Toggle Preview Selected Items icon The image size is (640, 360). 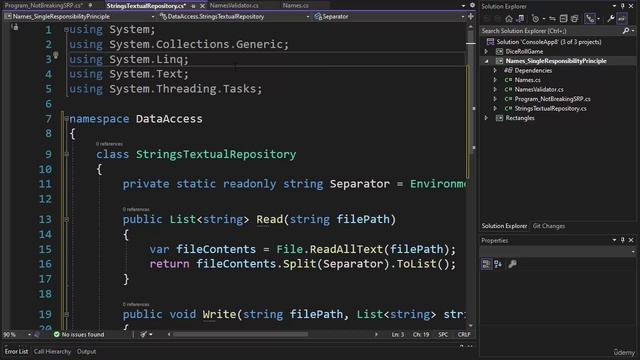tap(622, 18)
